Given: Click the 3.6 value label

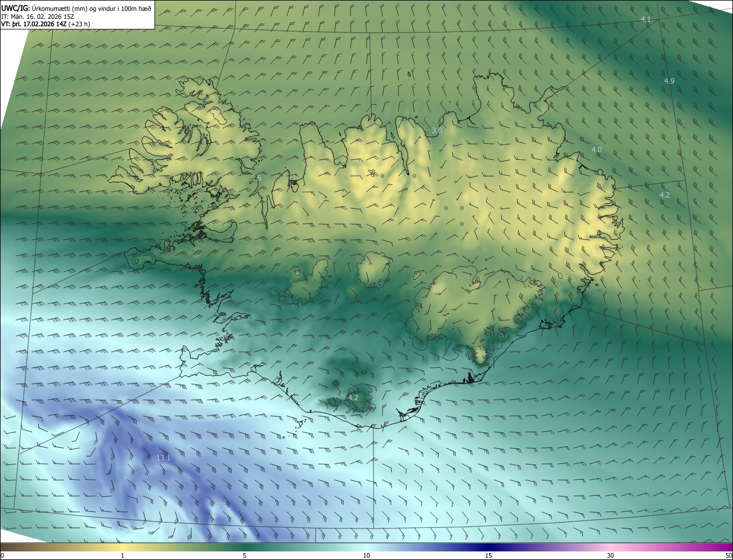Looking at the screenshot, I should pos(256,178).
